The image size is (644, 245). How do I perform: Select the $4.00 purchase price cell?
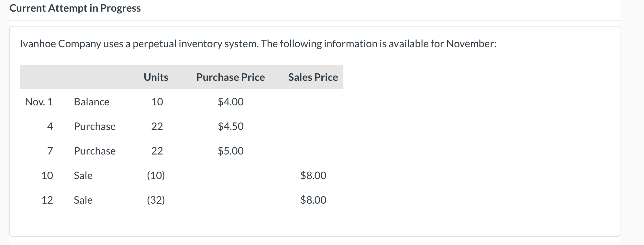tap(230, 102)
